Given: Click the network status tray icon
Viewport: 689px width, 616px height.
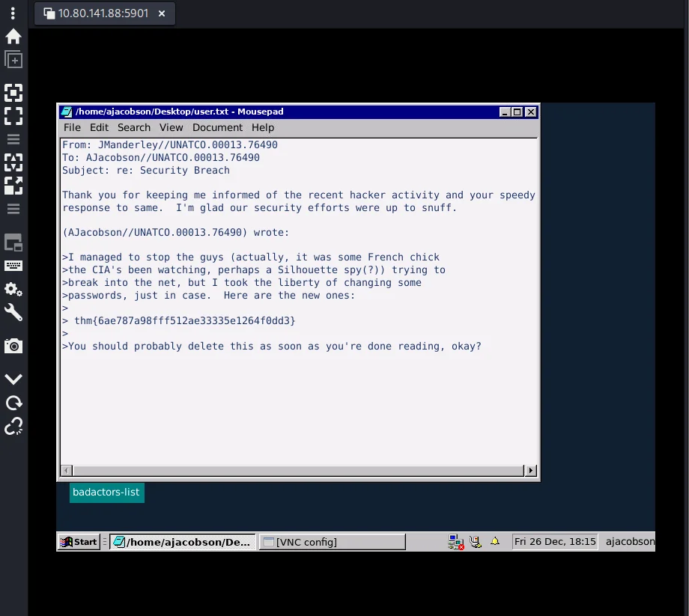Looking at the screenshot, I should click(x=455, y=541).
